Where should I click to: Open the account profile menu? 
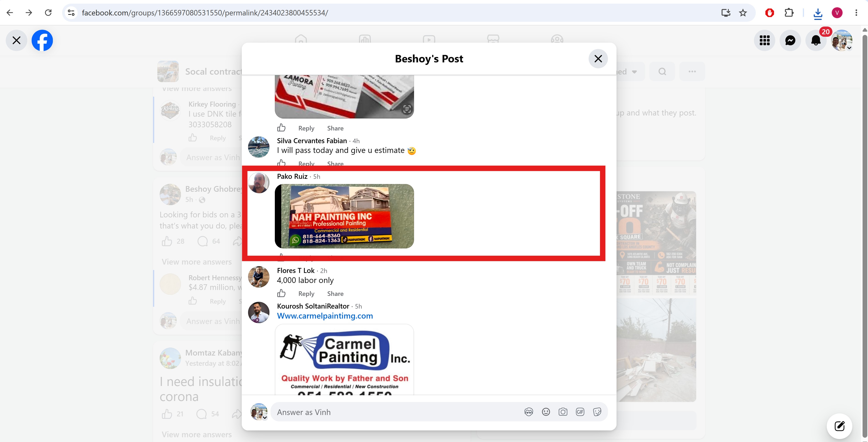click(842, 40)
